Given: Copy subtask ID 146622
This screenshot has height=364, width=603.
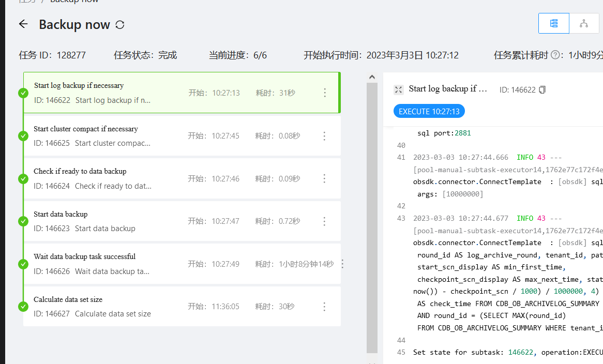Looking at the screenshot, I should [x=542, y=89].
